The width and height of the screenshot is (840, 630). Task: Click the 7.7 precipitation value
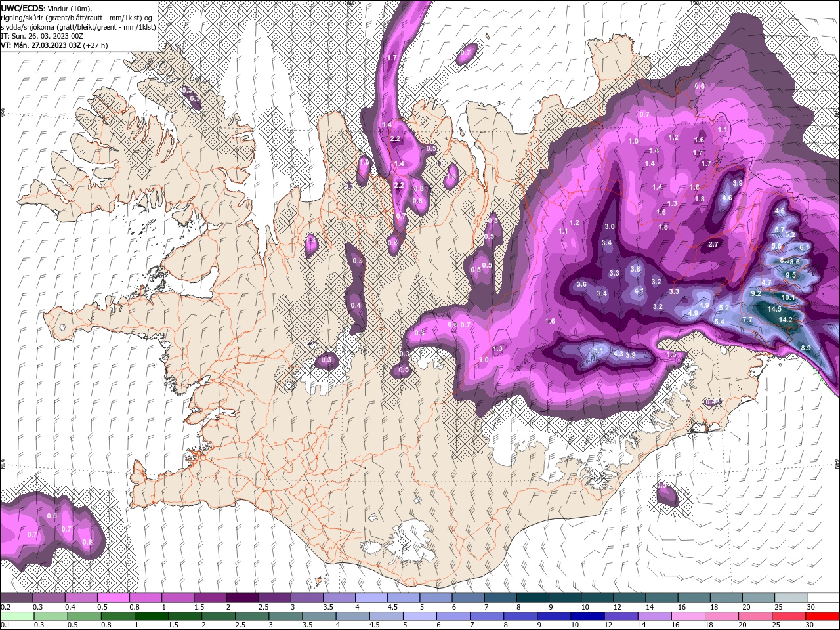747,320
